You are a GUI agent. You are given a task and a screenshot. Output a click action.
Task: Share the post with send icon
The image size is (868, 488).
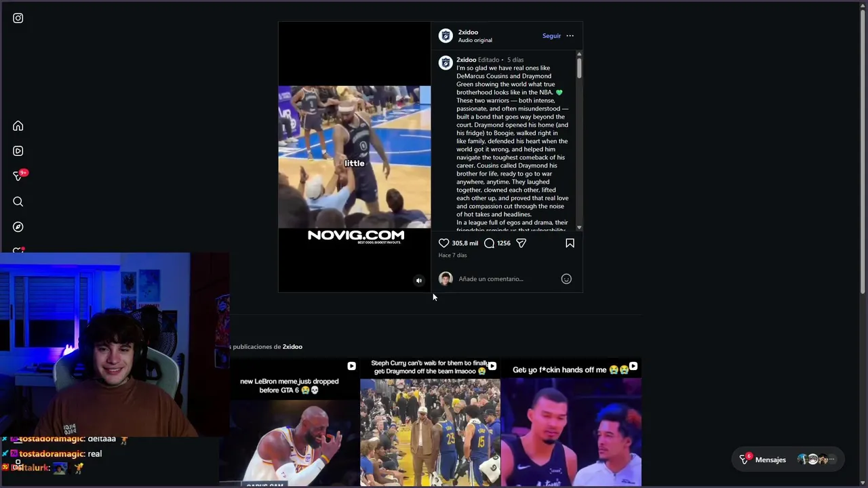click(x=521, y=243)
